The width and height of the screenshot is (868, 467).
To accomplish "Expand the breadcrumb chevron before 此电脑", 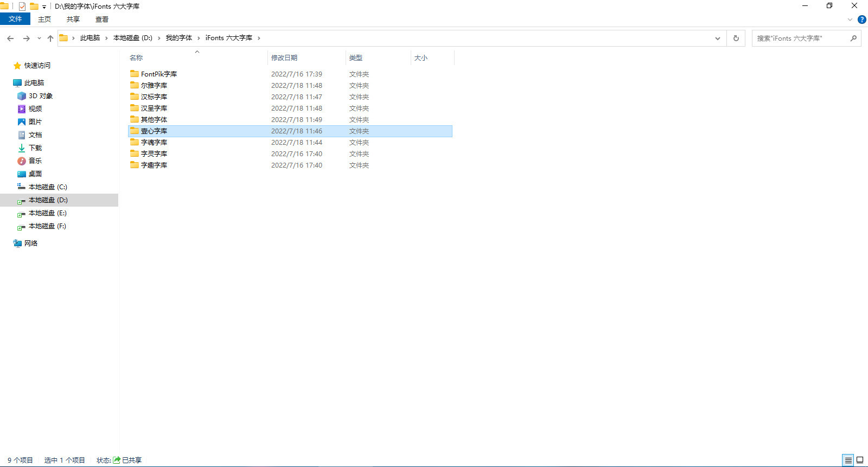I will [x=73, y=38].
